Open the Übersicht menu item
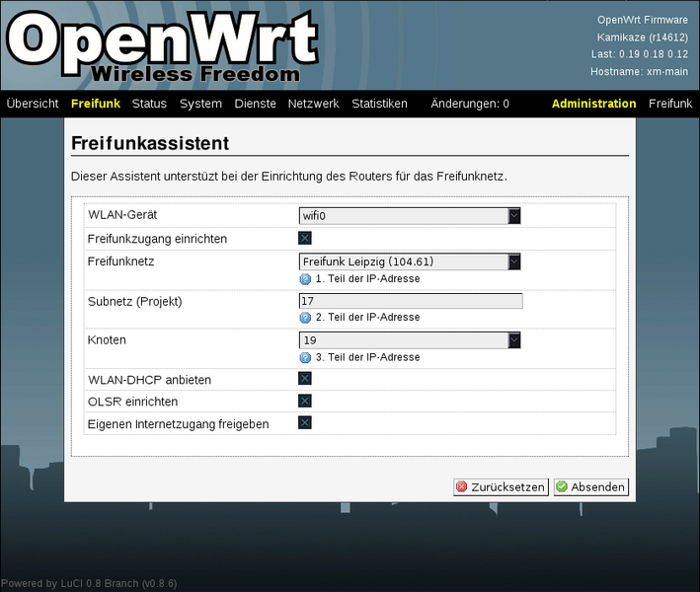 click(33, 104)
